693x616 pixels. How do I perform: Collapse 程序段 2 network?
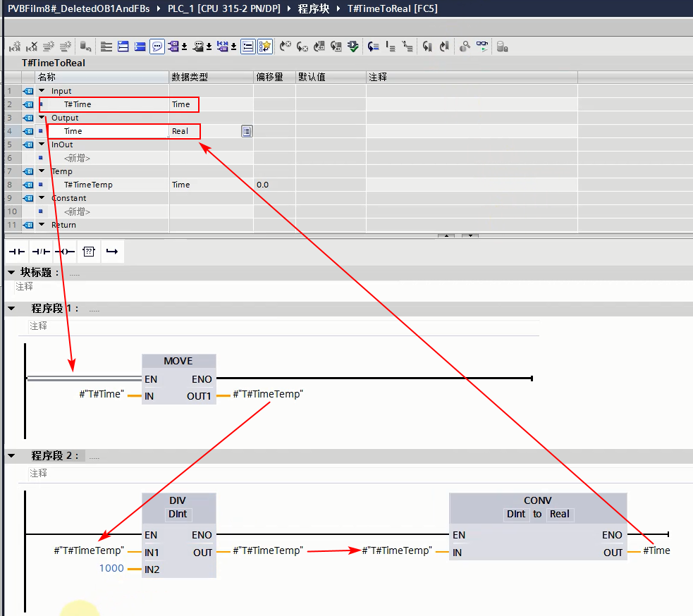[x=11, y=455]
